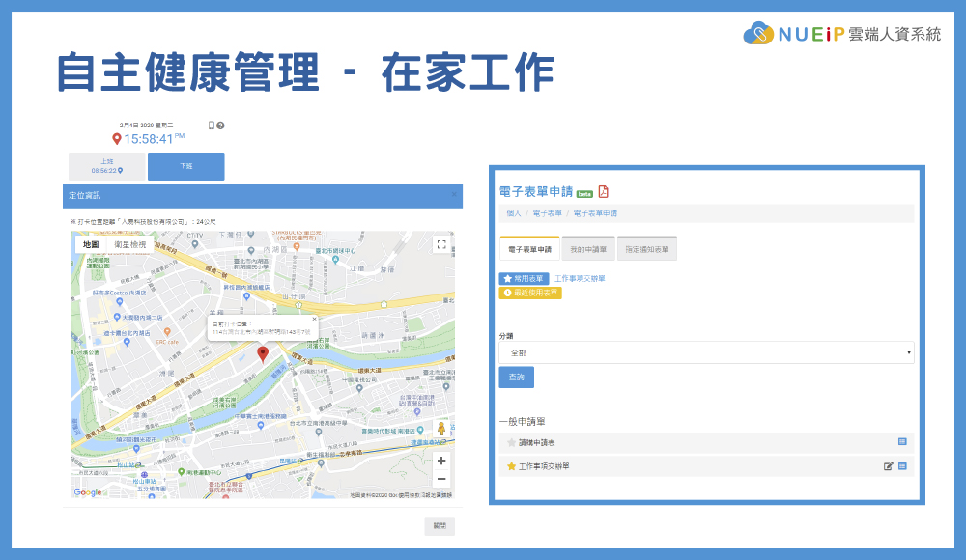Click the 請購申請表 row text
Screen dimensions: 966x560
[536, 442]
